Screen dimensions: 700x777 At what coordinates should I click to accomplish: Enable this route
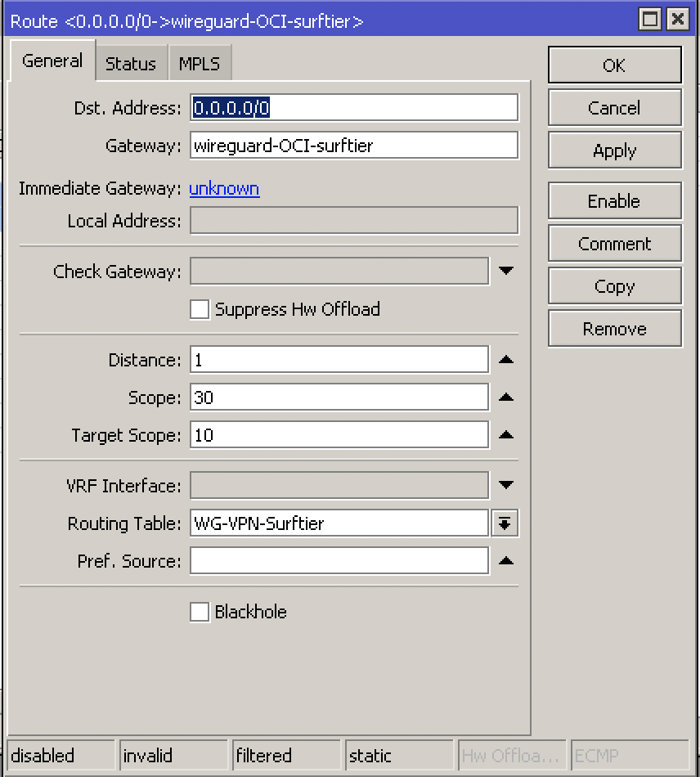click(614, 200)
